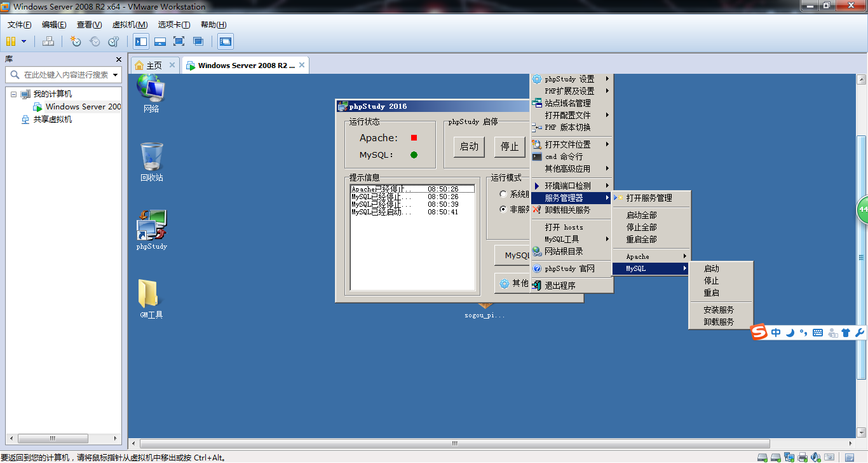Screen dimensions: 868x463
Task: Expand the 打开文件位置 submenu
Action: (x=572, y=144)
